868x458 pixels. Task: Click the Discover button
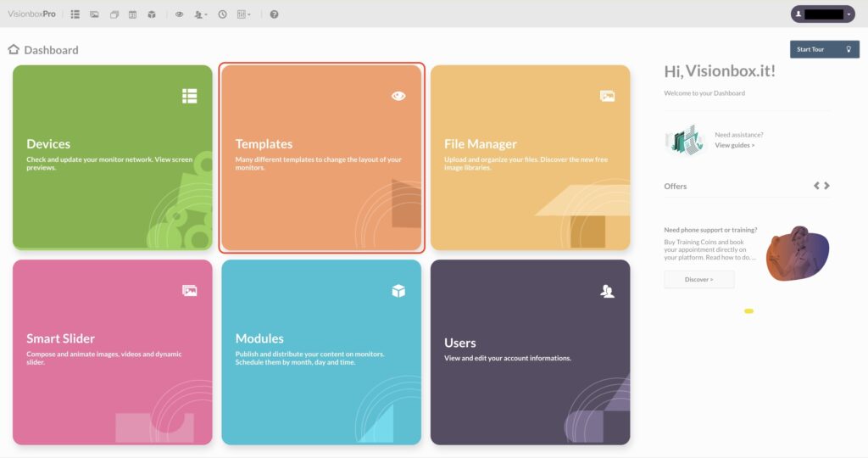(699, 279)
